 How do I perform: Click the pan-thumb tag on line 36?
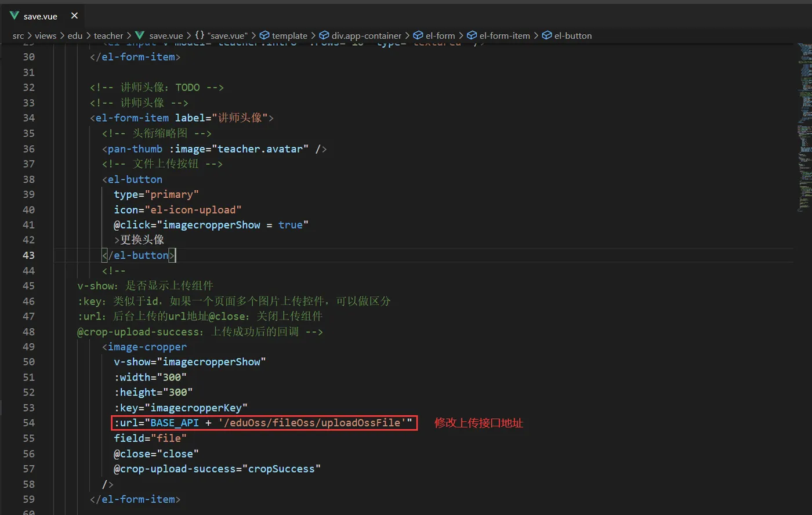tap(135, 149)
